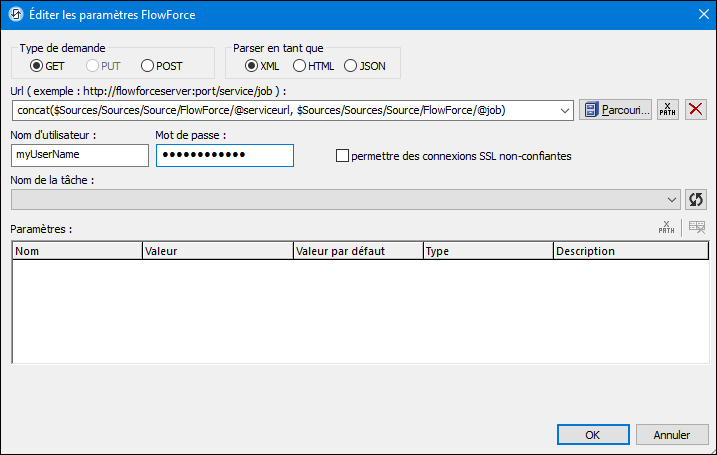Click the Parcourir browse button
Screen dimensions: 717x455
pyautogui.click(x=615, y=109)
